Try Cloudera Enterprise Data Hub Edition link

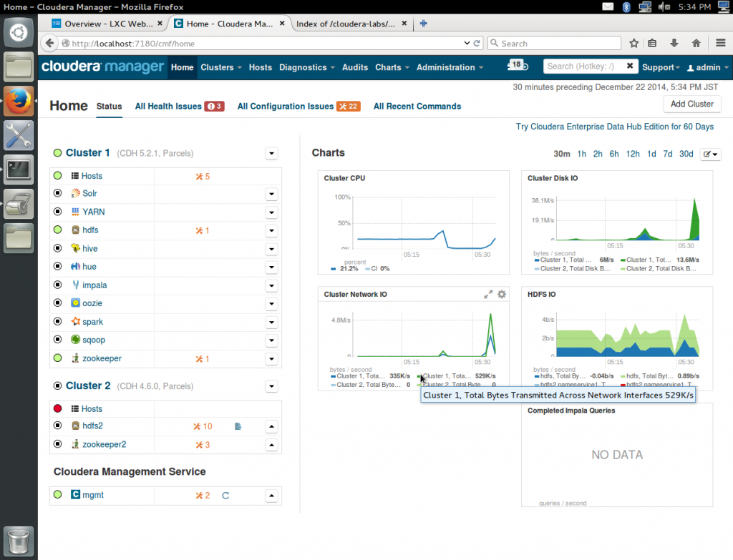pyautogui.click(x=614, y=127)
